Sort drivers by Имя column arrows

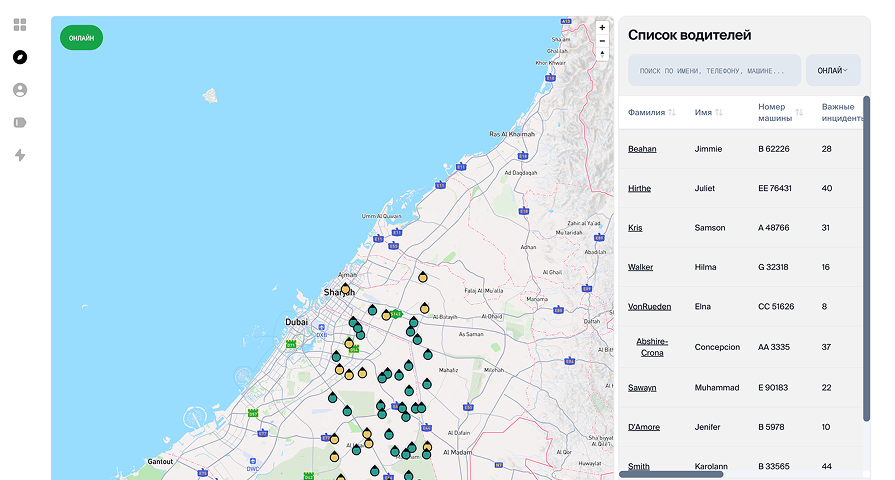pos(719,113)
